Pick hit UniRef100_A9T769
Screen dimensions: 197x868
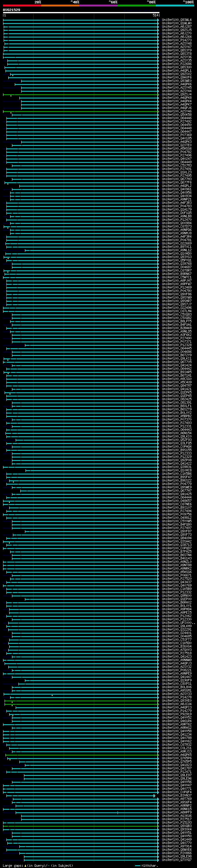(x=176, y=799)
